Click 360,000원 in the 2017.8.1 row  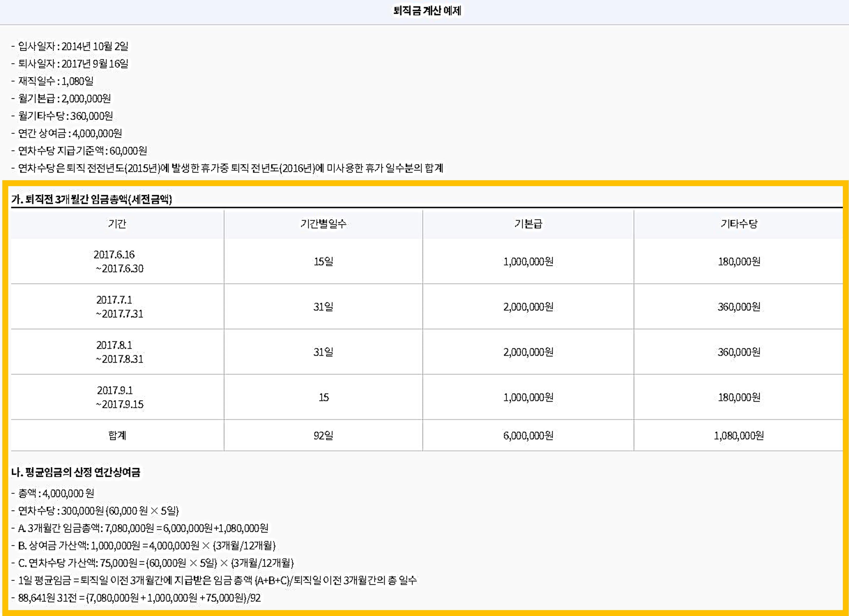pyautogui.click(x=739, y=352)
